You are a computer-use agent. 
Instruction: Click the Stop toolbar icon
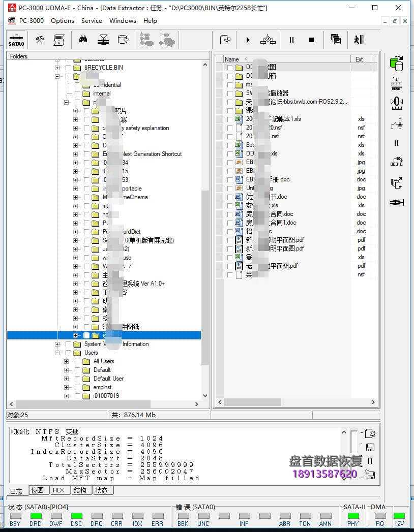(x=311, y=40)
